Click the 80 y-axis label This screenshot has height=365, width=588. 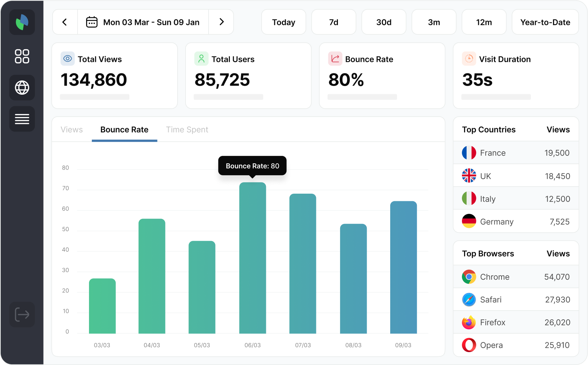(65, 168)
